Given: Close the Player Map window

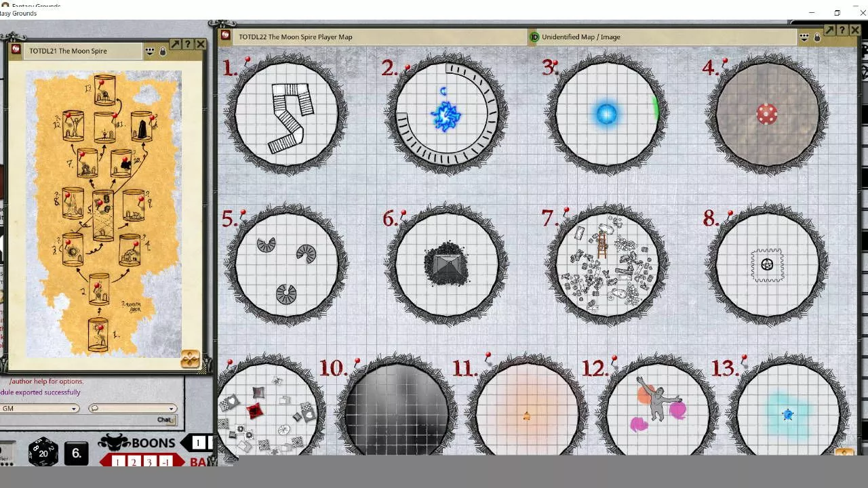Looking at the screenshot, I should coord(854,30).
